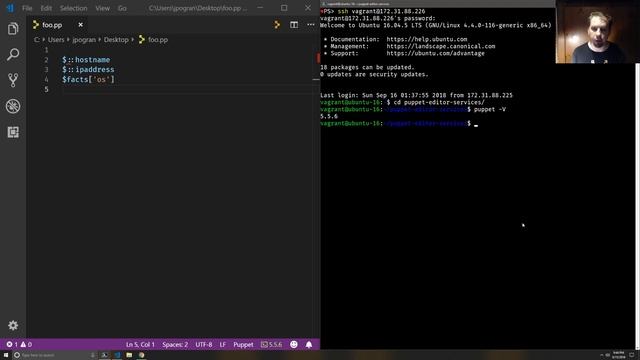Click the landscape.canonical.com URL in terminal
The image size is (640, 360).
(x=441, y=46)
